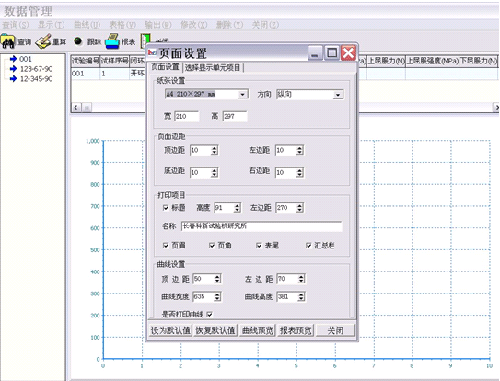
Task: Click the 恢复默认值 button
Action: click(x=215, y=330)
